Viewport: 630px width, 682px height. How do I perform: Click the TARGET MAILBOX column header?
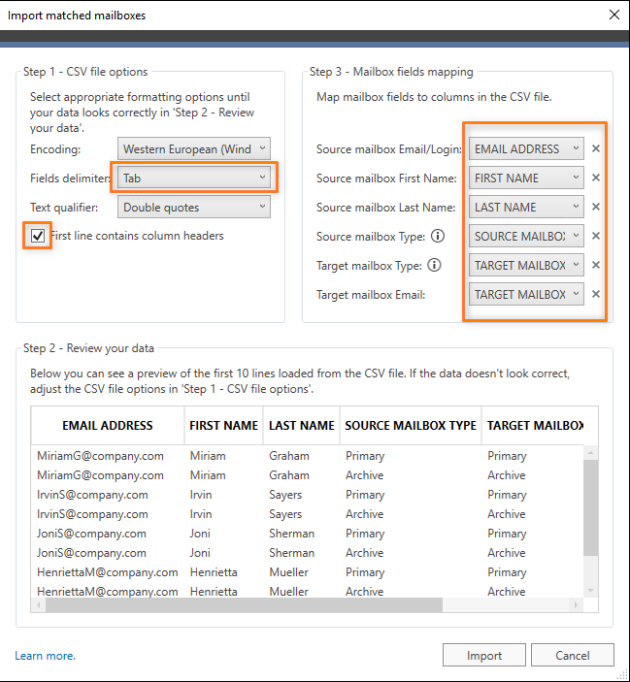click(x=535, y=425)
